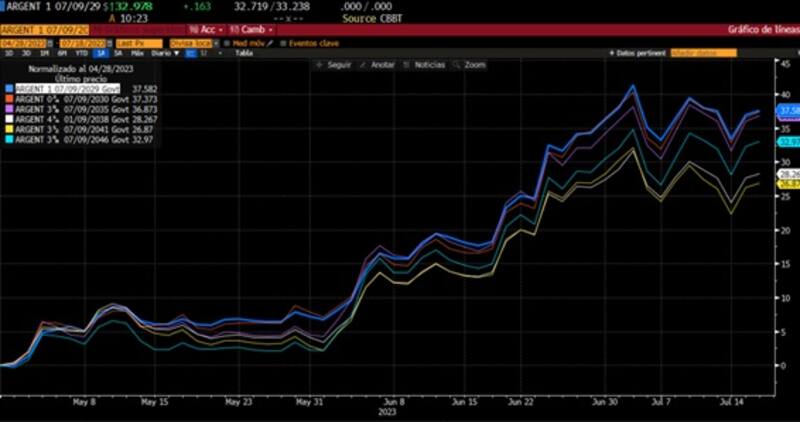This screenshot has height=422, width=800.
Task: Select ARGENT 1 07/09/2029 Govt legend entry
Action: pyautogui.click(x=70, y=88)
